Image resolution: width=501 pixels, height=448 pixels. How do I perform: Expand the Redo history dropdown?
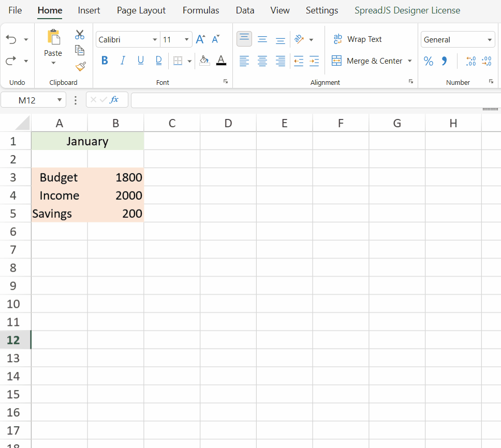coord(26,61)
